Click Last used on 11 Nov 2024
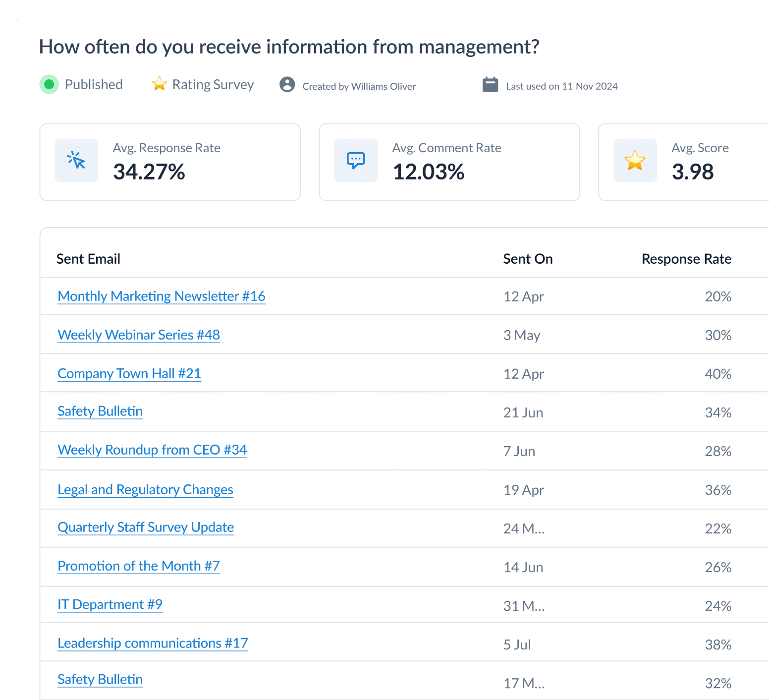This screenshot has width=769, height=700. click(562, 86)
